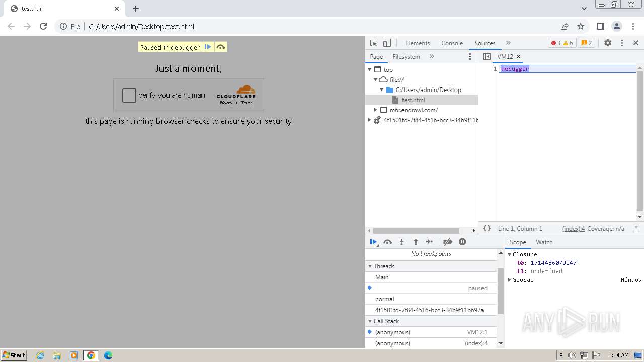Collapse the top frame tree node
Viewport: 644px width, 362px height.
pos(370,70)
